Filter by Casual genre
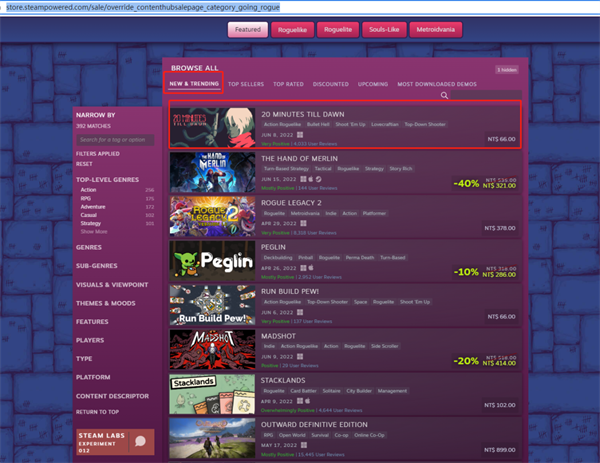 pos(88,215)
